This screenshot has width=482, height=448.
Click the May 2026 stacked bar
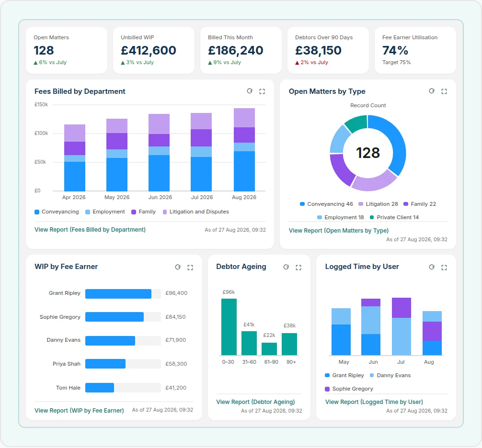pos(117,155)
